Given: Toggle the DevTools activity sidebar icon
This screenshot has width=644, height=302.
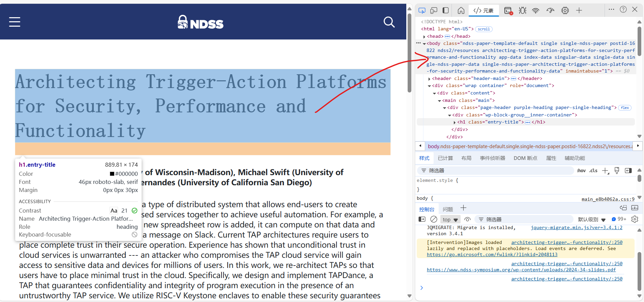Looking at the screenshot, I should (x=445, y=10).
